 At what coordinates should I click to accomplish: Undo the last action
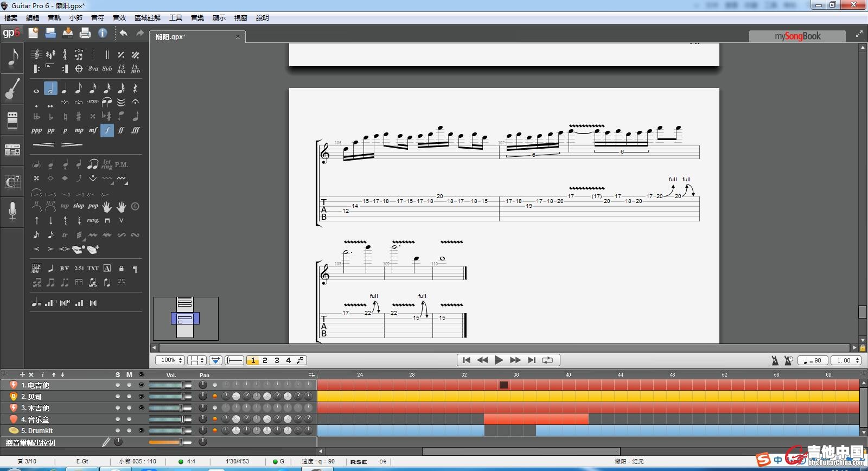[124, 33]
